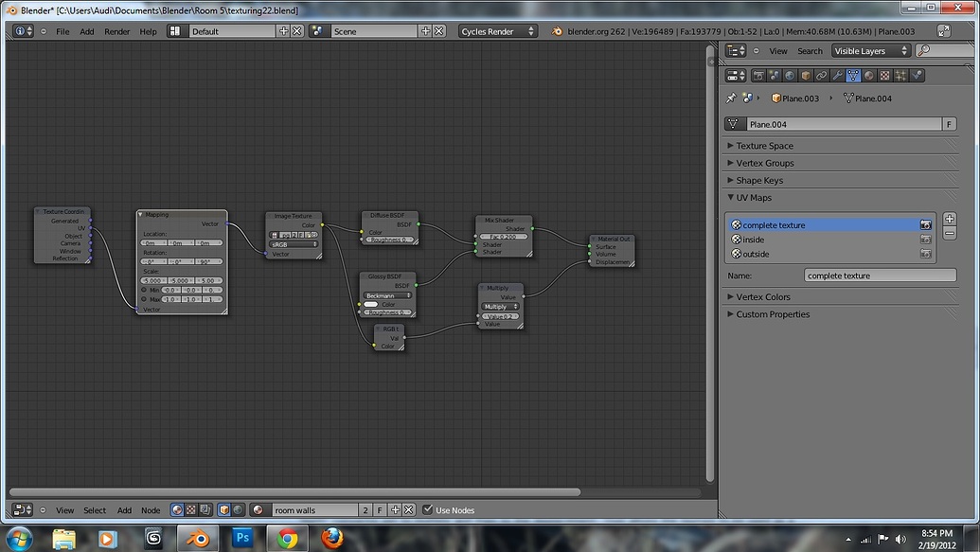Image resolution: width=980 pixels, height=552 pixels.
Task: Open the Texture properties tab (checker icon)
Action: tap(884, 76)
